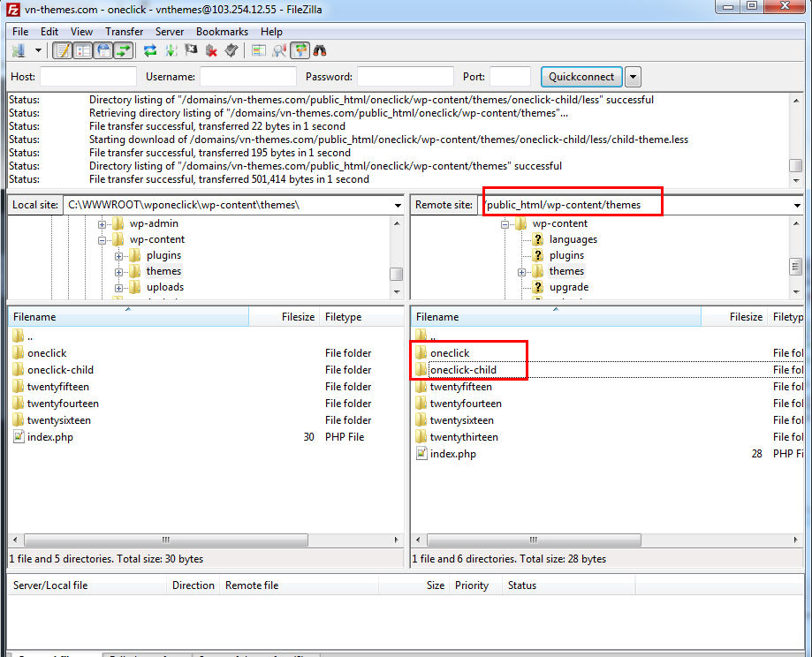Expand the local wp-admin tree node
Image resolution: width=812 pixels, height=657 pixels.
tap(102, 224)
